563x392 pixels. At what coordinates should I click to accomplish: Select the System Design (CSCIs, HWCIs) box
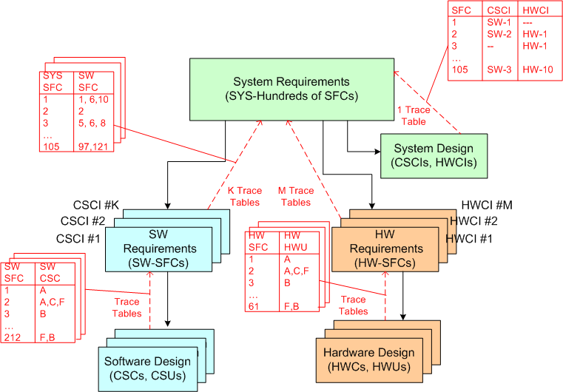tap(434, 155)
